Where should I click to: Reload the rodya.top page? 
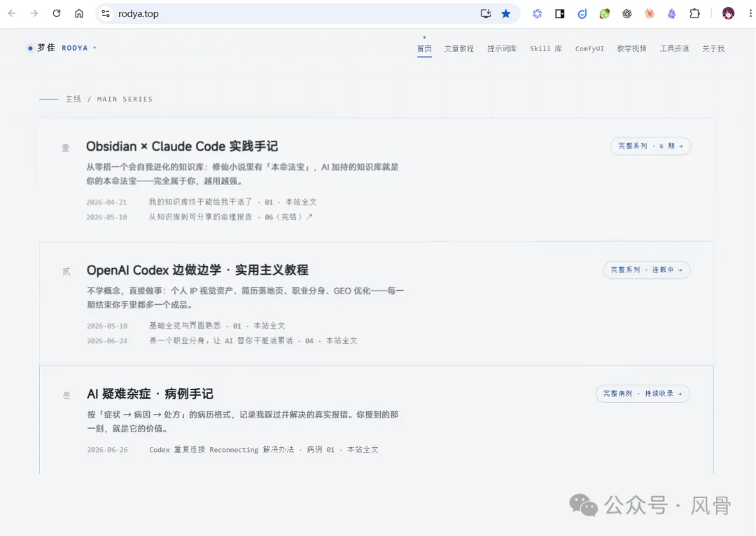coord(57,13)
